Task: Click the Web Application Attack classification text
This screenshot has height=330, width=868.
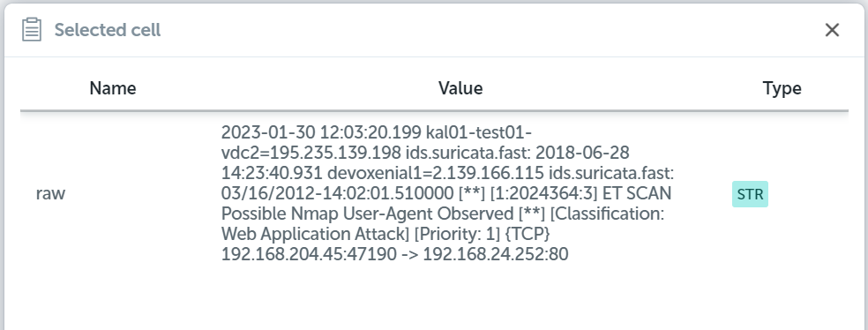Action: click(316, 234)
